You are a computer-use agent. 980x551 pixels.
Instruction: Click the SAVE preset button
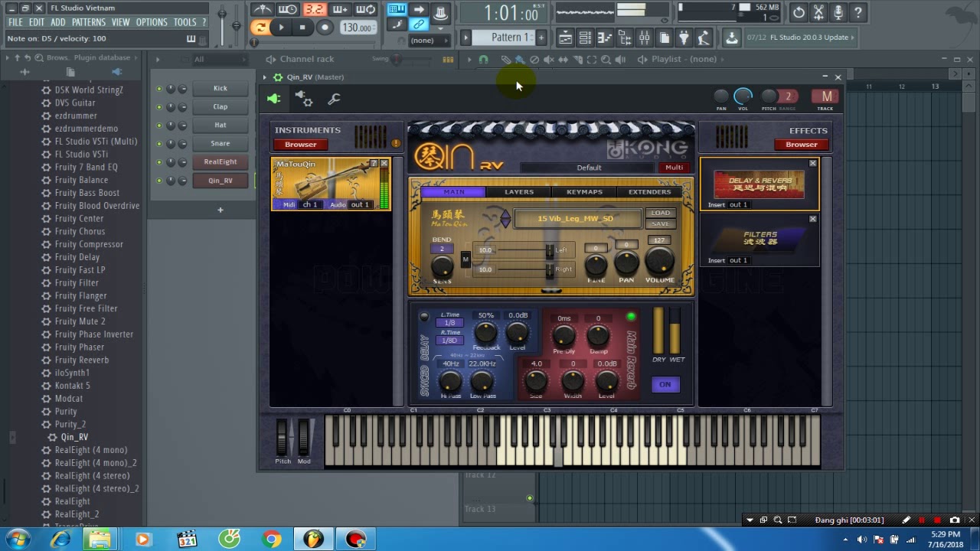tap(660, 223)
